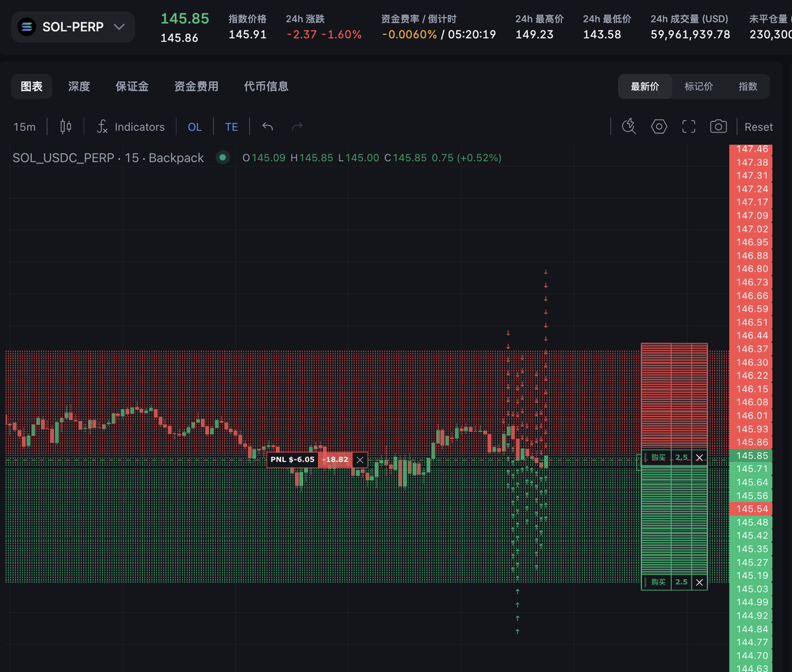Reset the chart view
Screen dimensions: 792x672
pos(758,127)
